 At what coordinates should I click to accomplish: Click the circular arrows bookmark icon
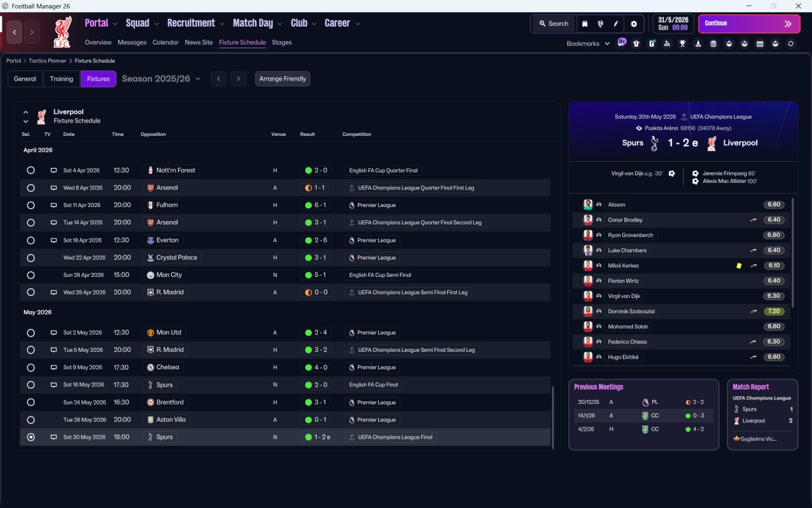coord(790,44)
